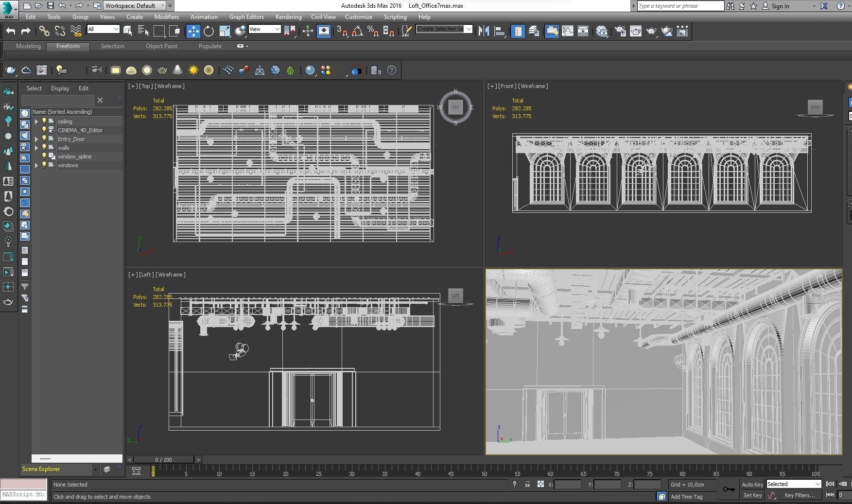Open the Modifiers menu
852x504 pixels.
[167, 17]
